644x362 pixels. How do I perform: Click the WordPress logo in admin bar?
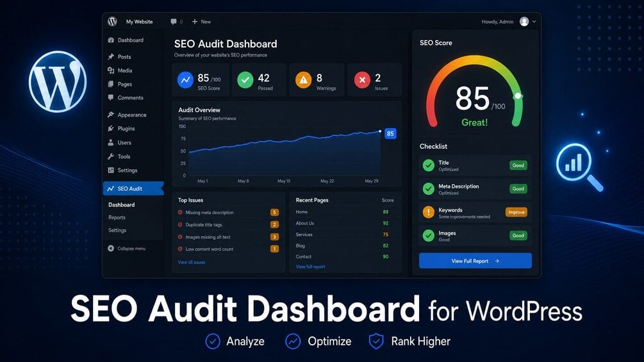click(x=112, y=21)
